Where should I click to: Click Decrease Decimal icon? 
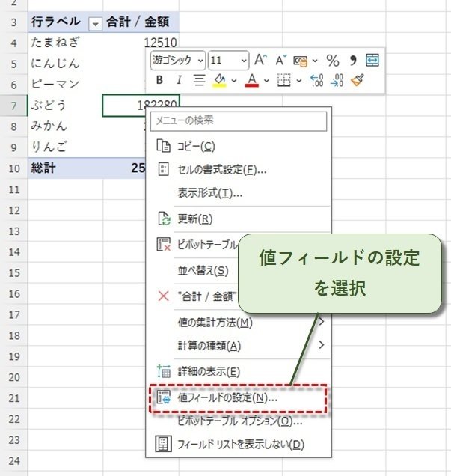point(337,80)
